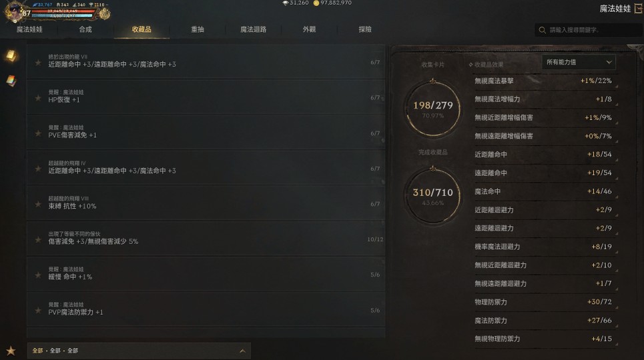Click the 198/279 card collection progress circle

[x=433, y=109]
